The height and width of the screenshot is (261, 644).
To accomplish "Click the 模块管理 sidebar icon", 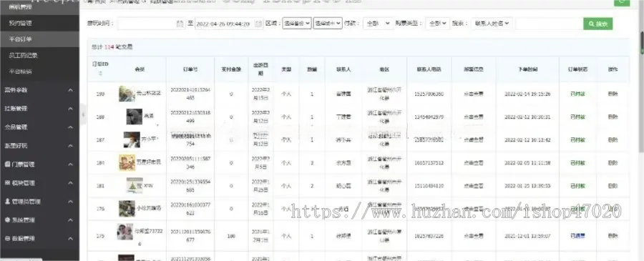I will 7,182.
